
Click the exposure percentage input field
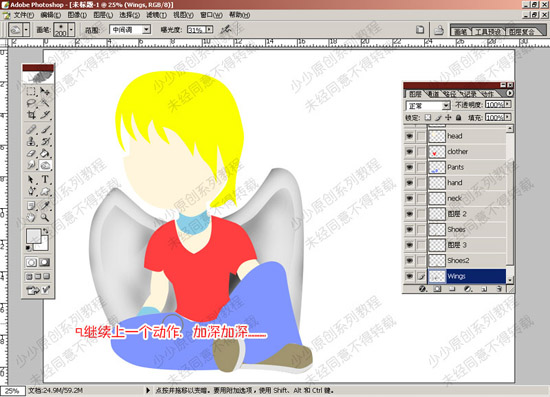(196, 30)
